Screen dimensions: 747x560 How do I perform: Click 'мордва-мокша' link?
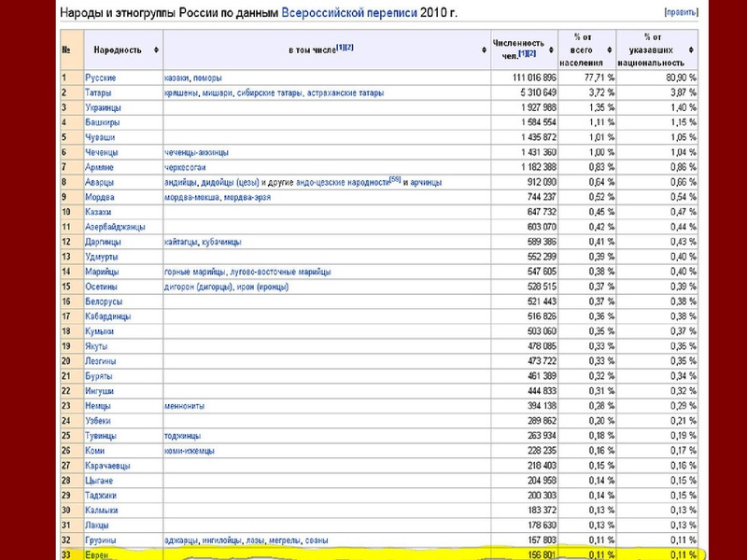(x=190, y=197)
